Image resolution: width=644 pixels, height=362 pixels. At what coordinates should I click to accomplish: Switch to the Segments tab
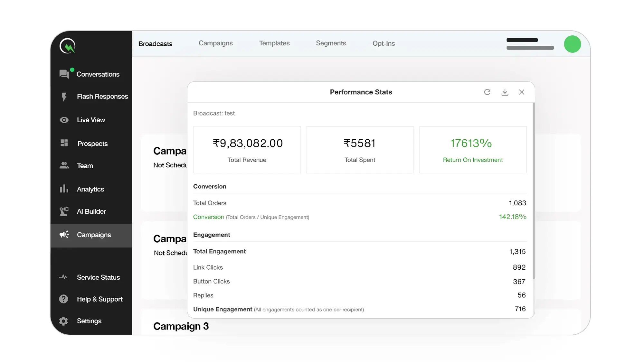pyautogui.click(x=331, y=43)
